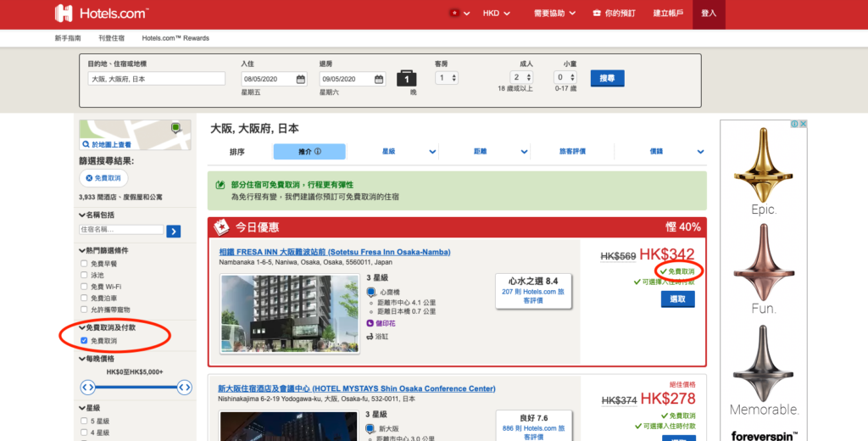
Task: Click the 儲印花 stamp icon
Action: [370, 323]
